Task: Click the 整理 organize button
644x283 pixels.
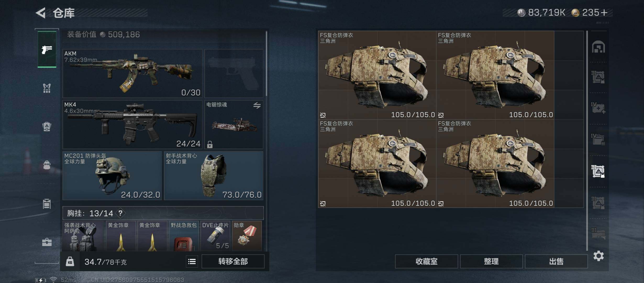Action: (491, 261)
